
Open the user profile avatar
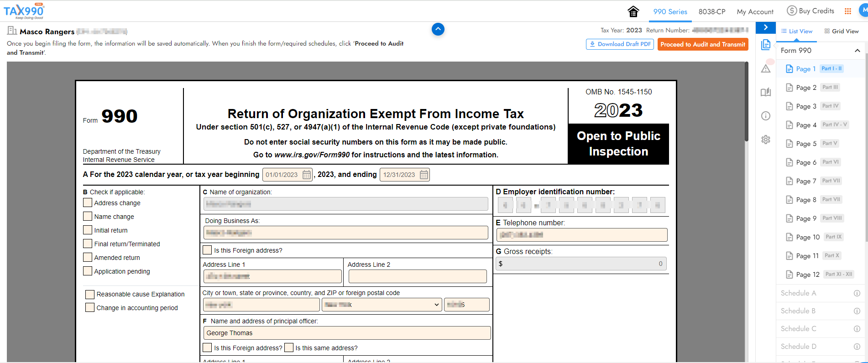pos(863,10)
